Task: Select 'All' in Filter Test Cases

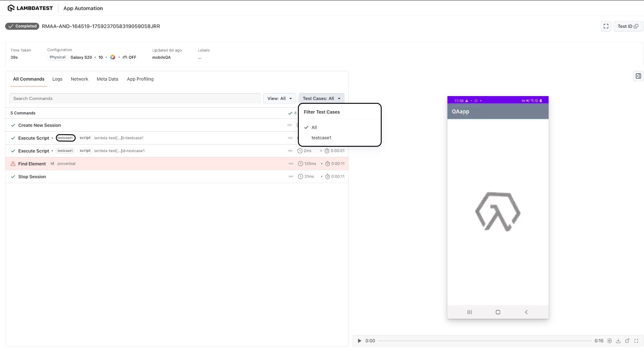Action: click(314, 127)
